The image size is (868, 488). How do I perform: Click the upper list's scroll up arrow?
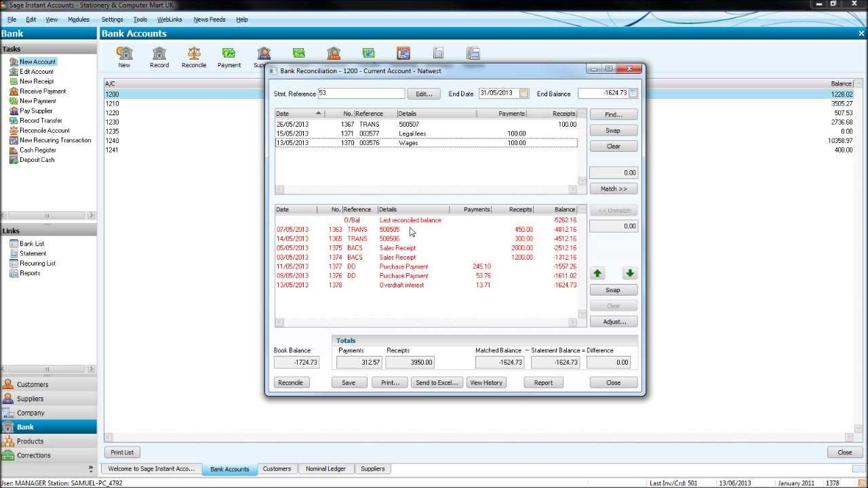click(x=582, y=114)
